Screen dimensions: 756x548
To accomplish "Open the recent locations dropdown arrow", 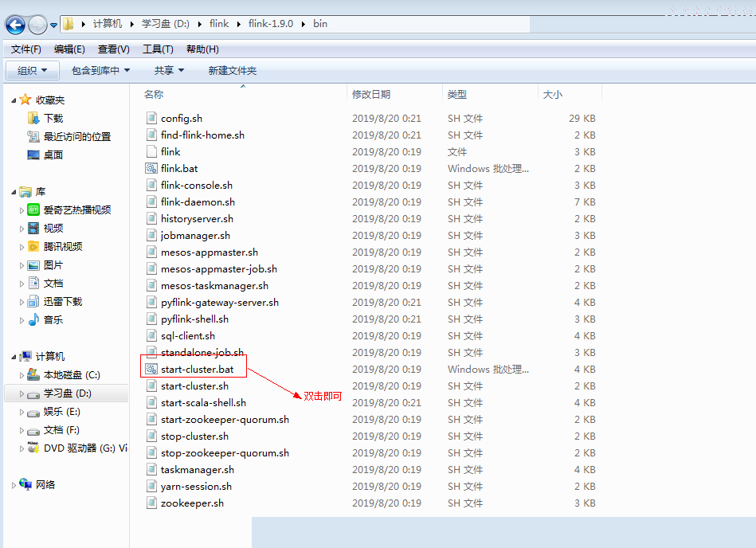I will click(53, 25).
